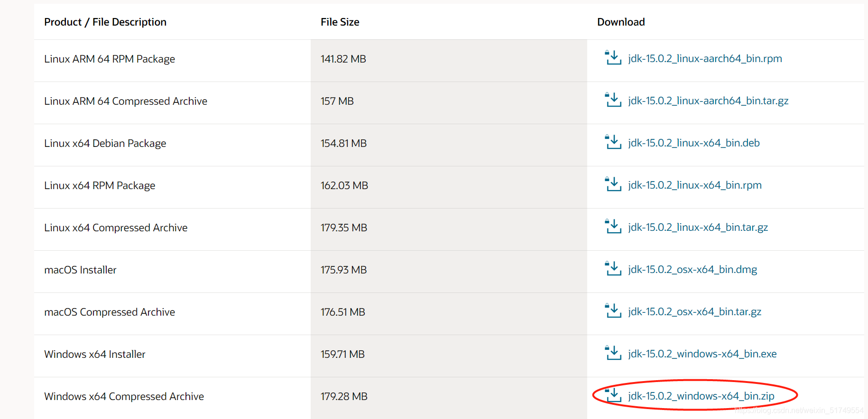868x419 pixels.
Task: Click download icon for jdk-15.0.2_osx-x64_bin.tar.gz
Action: [x=613, y=311]
